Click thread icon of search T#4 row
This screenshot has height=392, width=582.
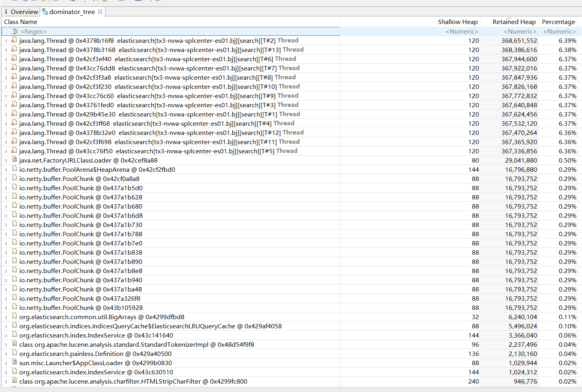coord(14,123)
